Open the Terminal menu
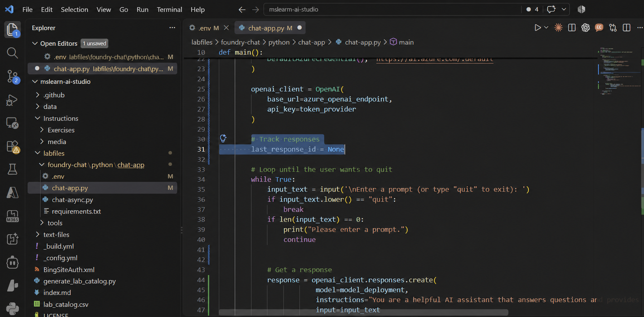The image size is (644, 317). click(169, 10)
